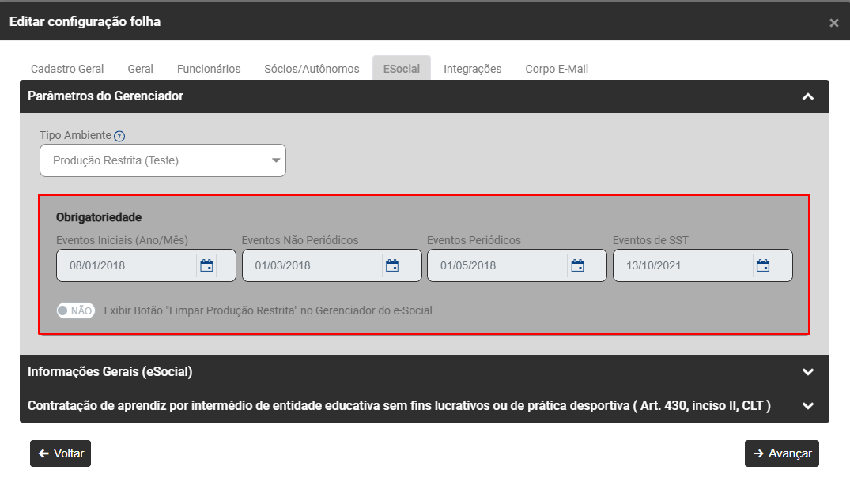The width and height of the screenshot is (850, 504).
Task: Click the Obrigatoriedade heading text
Action: point(99,217)
